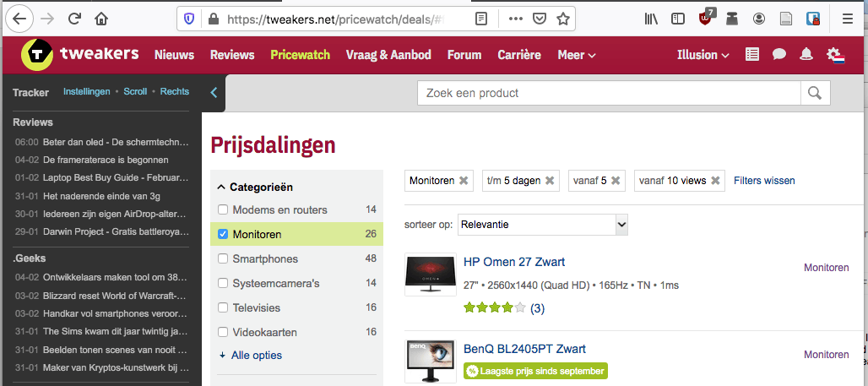Open the messages speech bubble icon

tap(779, 54)
